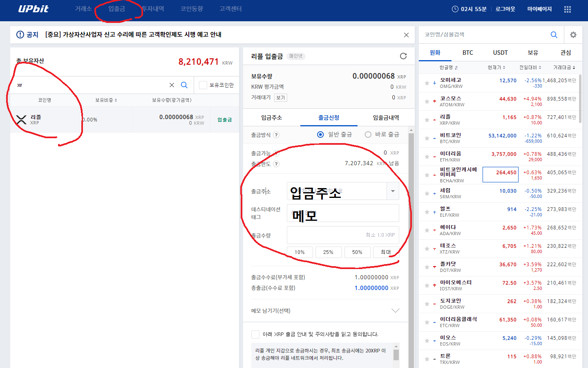Image resolution: width=588 pixels, height=368 pixels.
Task: Click the 10% amount button
Action: [x=300, y=252]
